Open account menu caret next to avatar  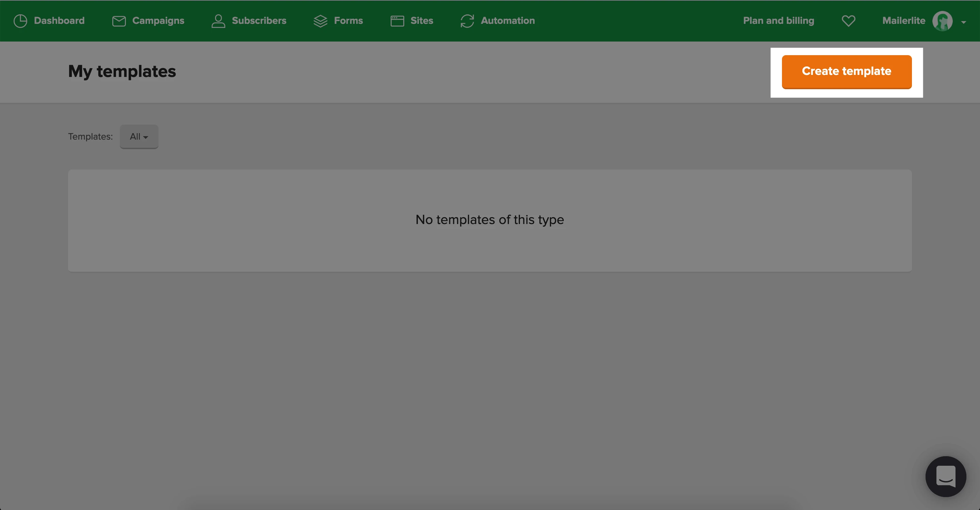coord(963,22)
